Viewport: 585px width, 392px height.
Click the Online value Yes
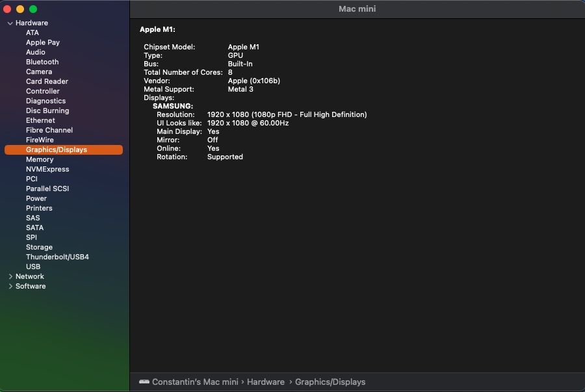tap(213, 148)
